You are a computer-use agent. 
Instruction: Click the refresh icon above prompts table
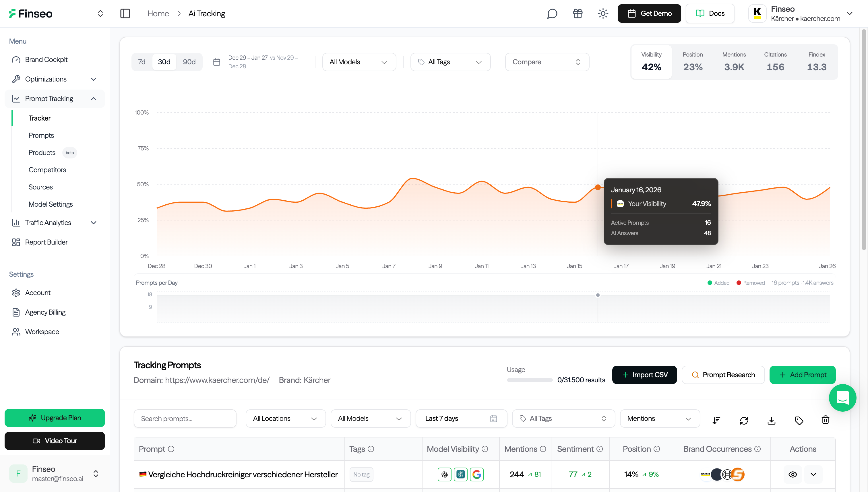744,420
